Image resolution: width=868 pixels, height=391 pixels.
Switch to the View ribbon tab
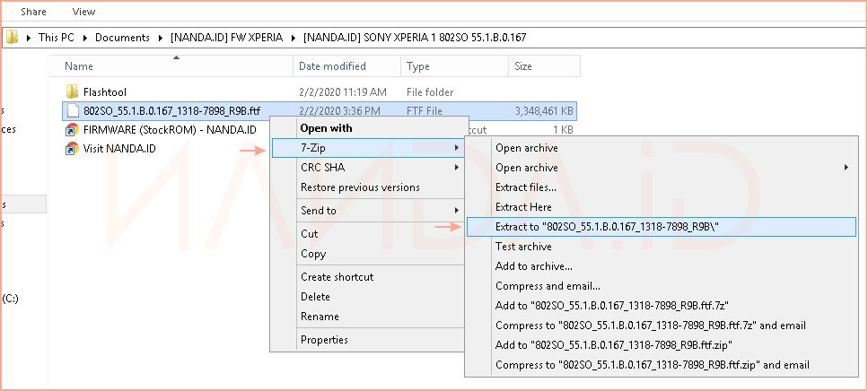click(83, 12)
